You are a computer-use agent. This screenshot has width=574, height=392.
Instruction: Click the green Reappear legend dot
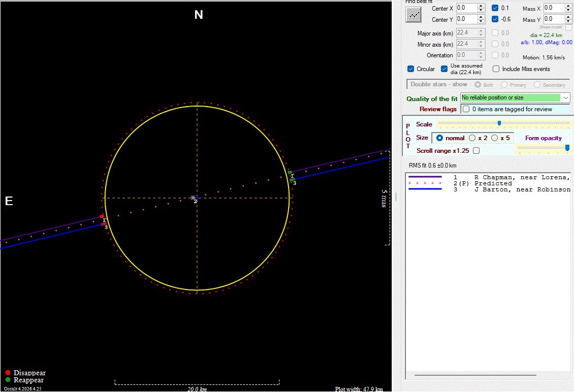click(x=8, y=380)
